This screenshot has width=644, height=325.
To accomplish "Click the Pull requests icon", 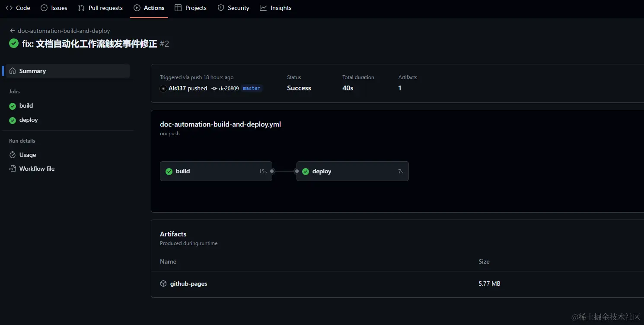I will coord(81,8).
